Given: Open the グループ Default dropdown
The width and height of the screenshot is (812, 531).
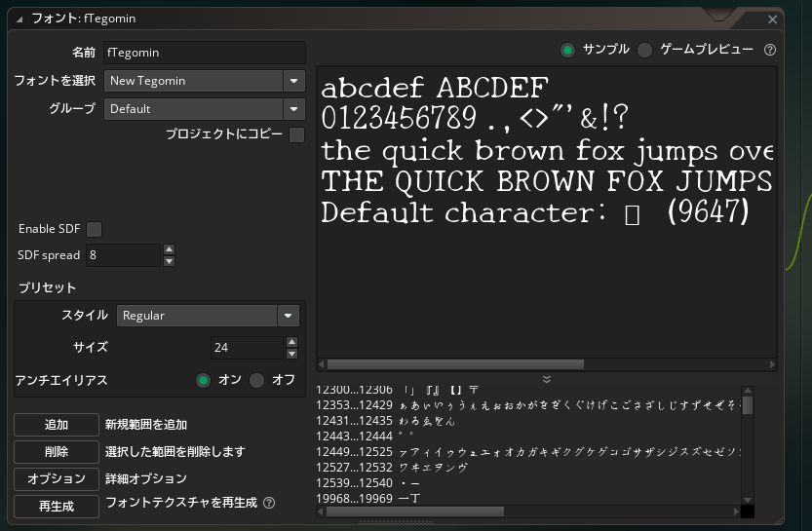Looking at the screenshot, I should tap(293, 109).
